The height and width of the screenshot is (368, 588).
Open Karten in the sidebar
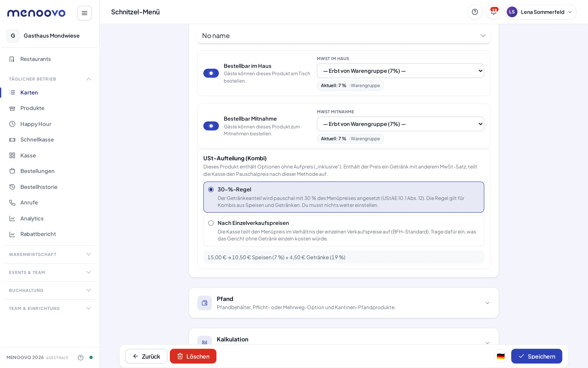50,92
